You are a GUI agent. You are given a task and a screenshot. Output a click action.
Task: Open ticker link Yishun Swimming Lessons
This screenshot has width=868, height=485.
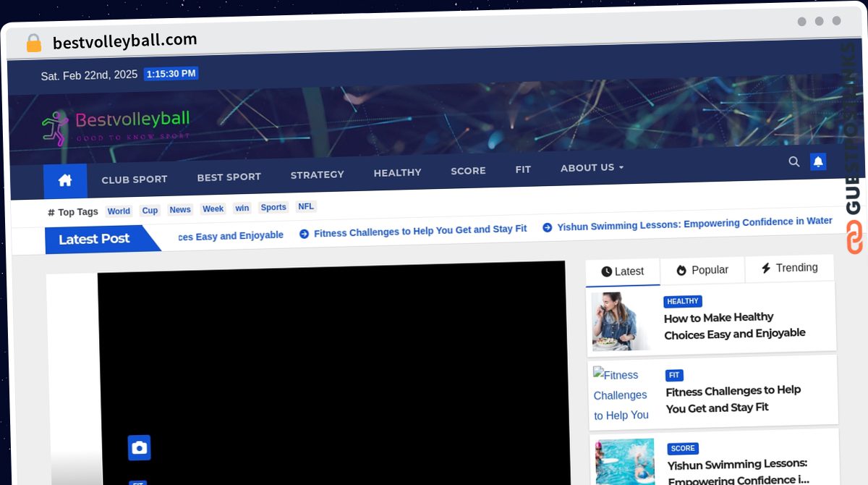(694, 224)
